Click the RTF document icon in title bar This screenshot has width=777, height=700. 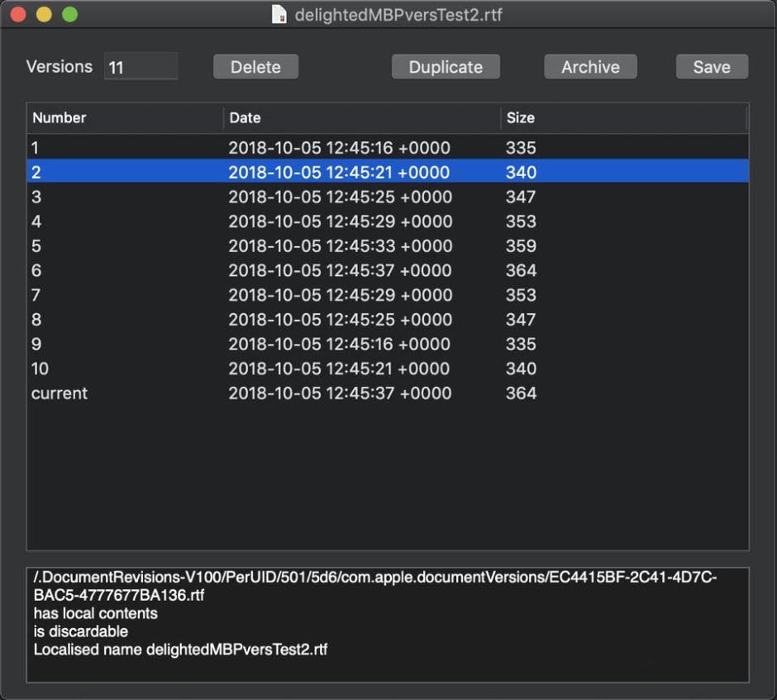click(x=279, y=15)
